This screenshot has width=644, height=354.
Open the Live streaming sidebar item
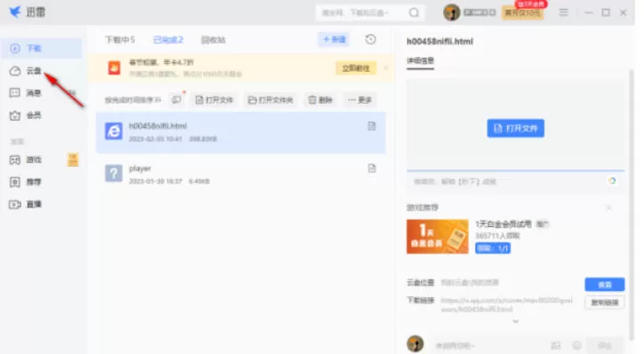pyautogui.click(x=26, y=204)
